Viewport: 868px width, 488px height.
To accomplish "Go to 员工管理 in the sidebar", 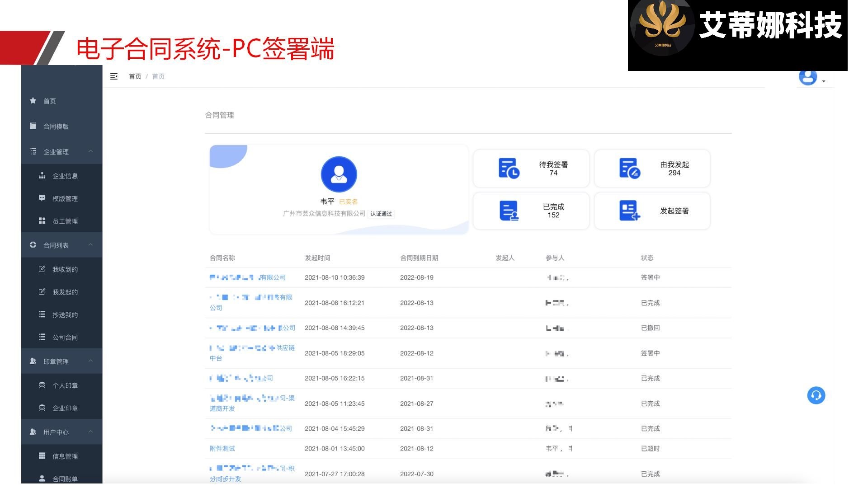I will coord(65,221).
